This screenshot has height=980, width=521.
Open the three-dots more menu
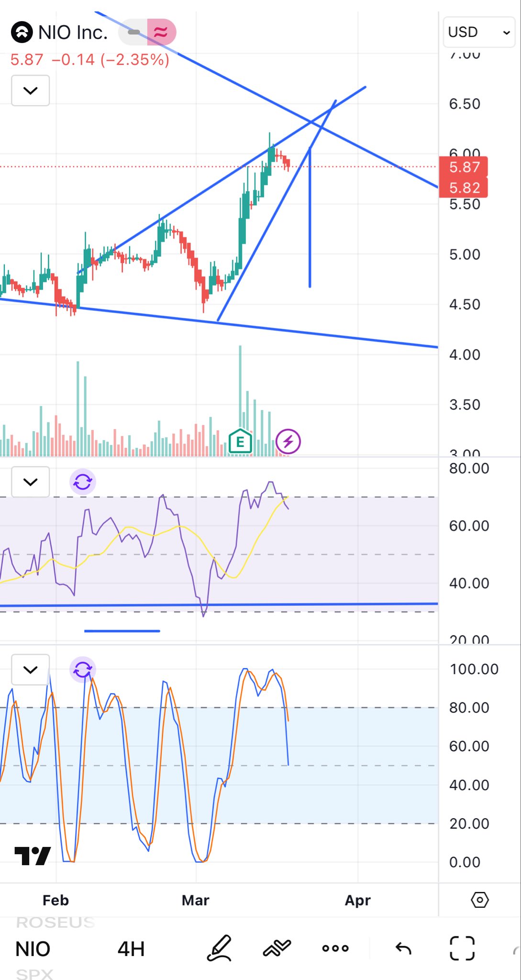pyautogui.click(x=335, y=948)
